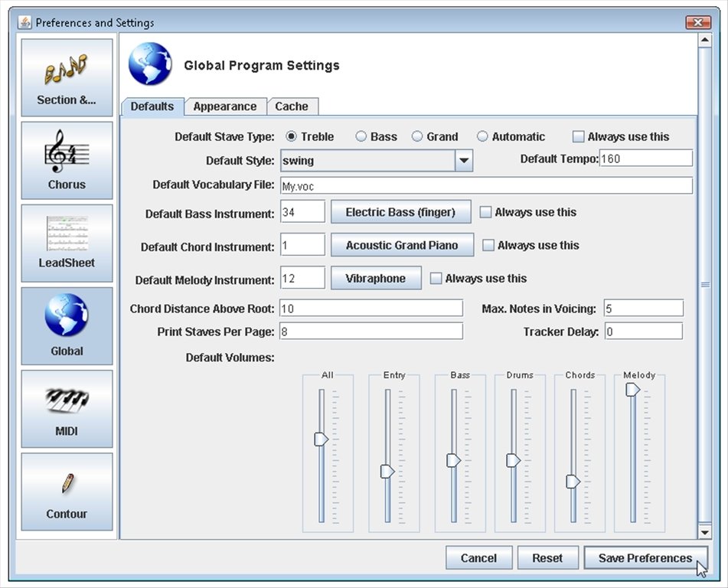Click the Cancel button
This screenshot has height=588, width=728.
[478, 558]
